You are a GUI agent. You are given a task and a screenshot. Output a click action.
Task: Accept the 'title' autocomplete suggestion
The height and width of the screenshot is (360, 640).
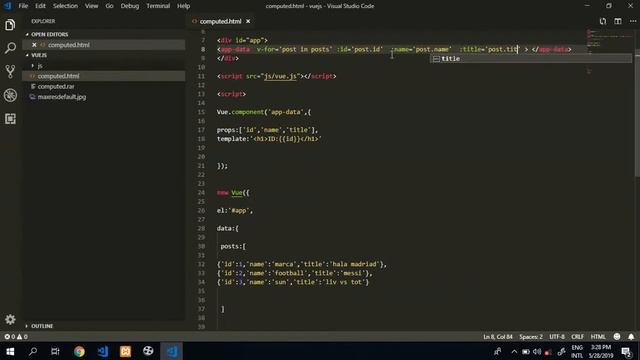[531, 59]
